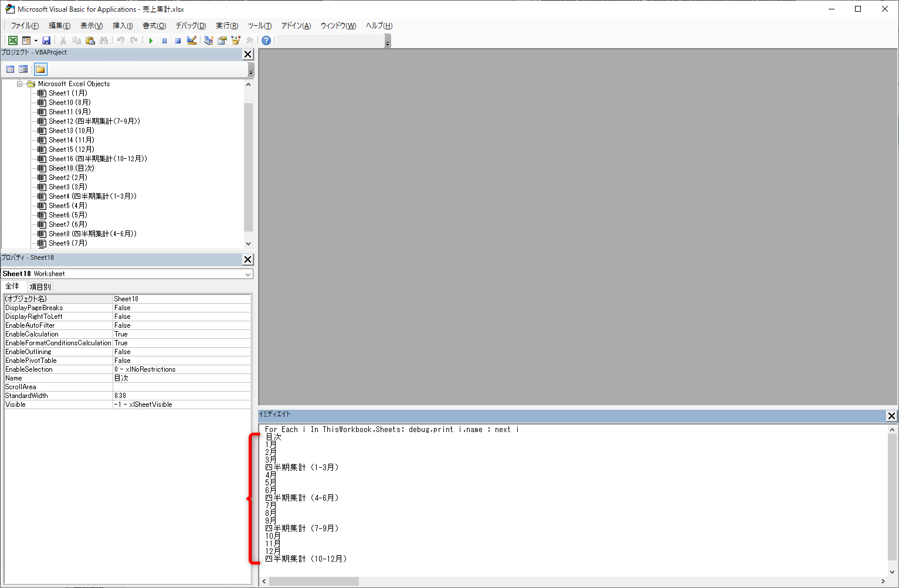
Task: Select Sheet9 (7月) in the project tree
Action: (67, 243)
